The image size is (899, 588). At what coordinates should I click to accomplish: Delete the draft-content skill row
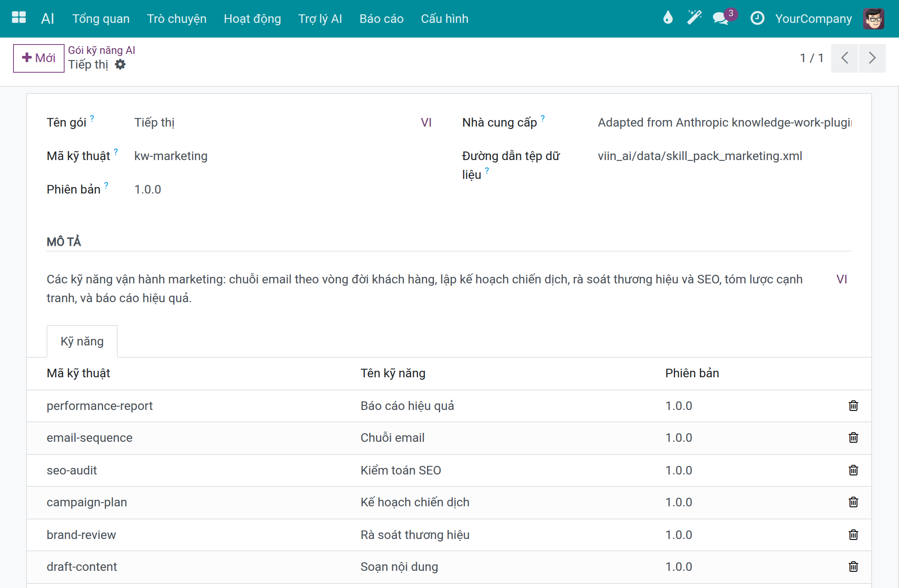tap(853, 566)
